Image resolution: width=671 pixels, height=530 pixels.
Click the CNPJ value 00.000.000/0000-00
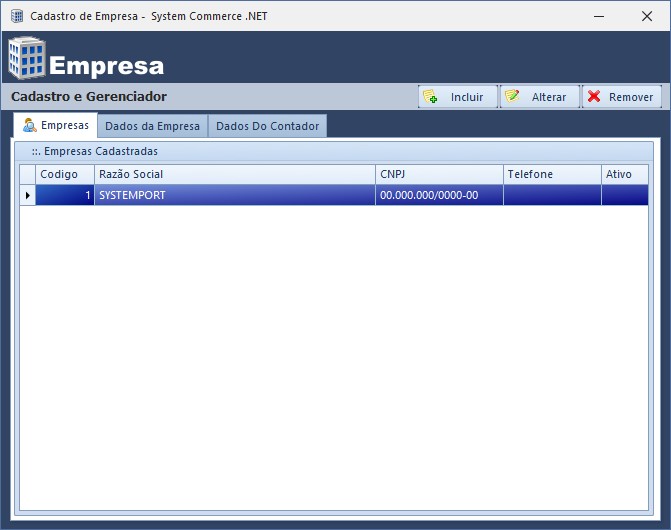click(x=439, y=195)
